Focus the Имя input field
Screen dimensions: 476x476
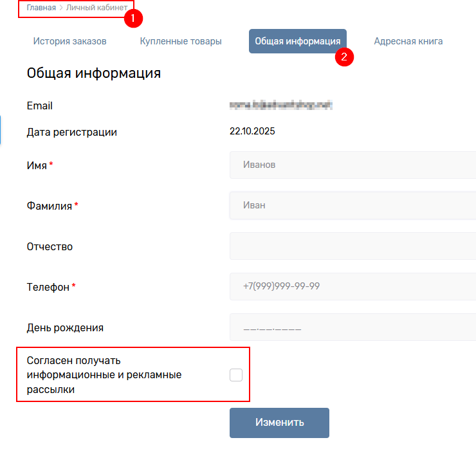352,165
